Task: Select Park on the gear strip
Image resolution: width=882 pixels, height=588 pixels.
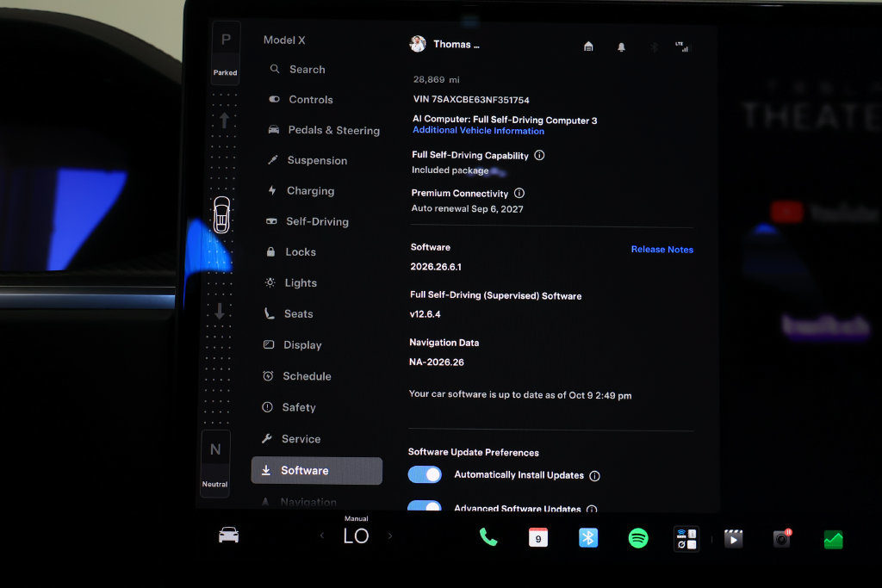Action: (x=226, y=53)
